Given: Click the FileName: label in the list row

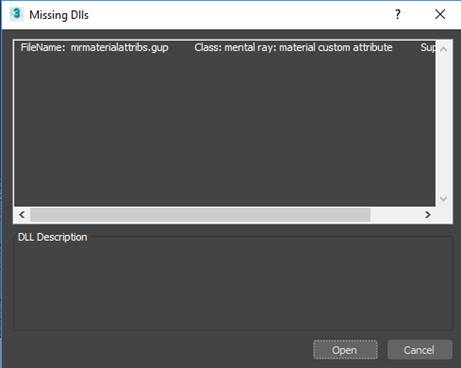Looking at the screenshot, I should (43, 47).
